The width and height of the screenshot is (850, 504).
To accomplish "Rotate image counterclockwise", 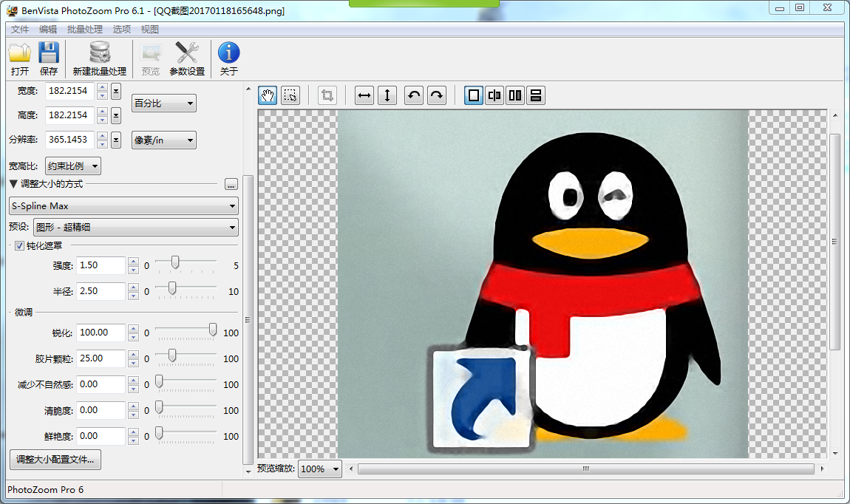I will [414, 96].
